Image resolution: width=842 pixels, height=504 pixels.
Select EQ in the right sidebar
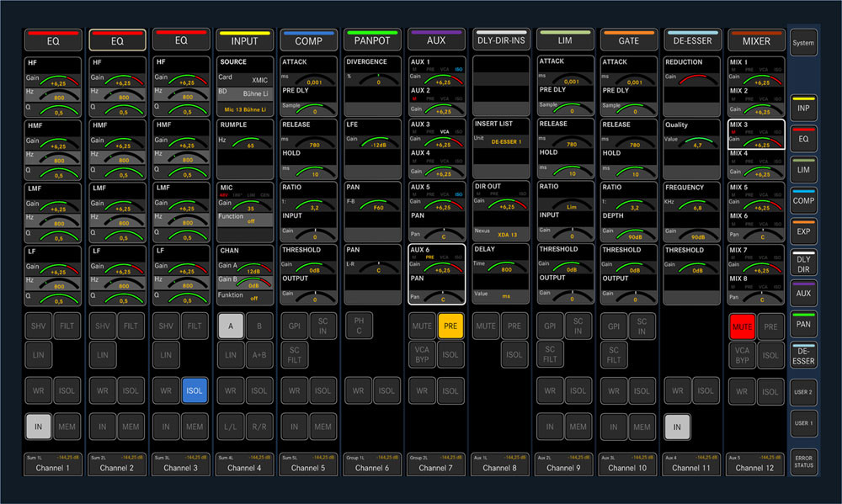pyautogui.click(x=803, y=139)
